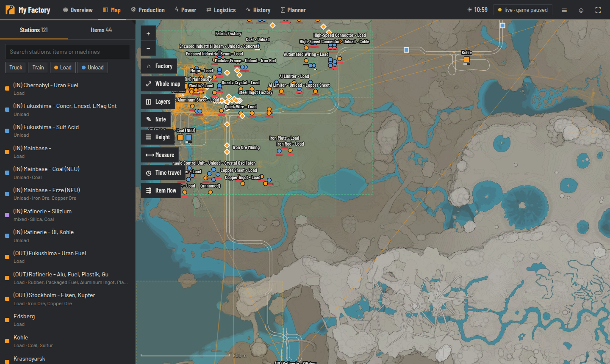
Task: Select (IN) Fukushima - Sulf Acid station
Action: 68,131
